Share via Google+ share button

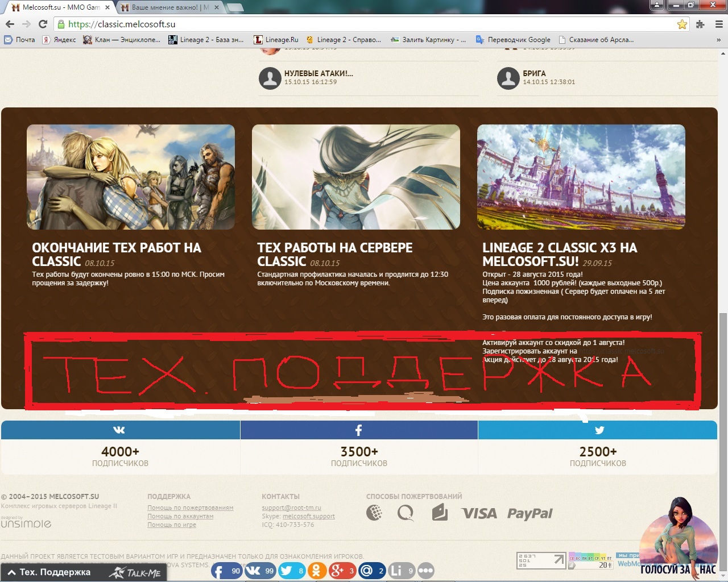tap(342, 571)
